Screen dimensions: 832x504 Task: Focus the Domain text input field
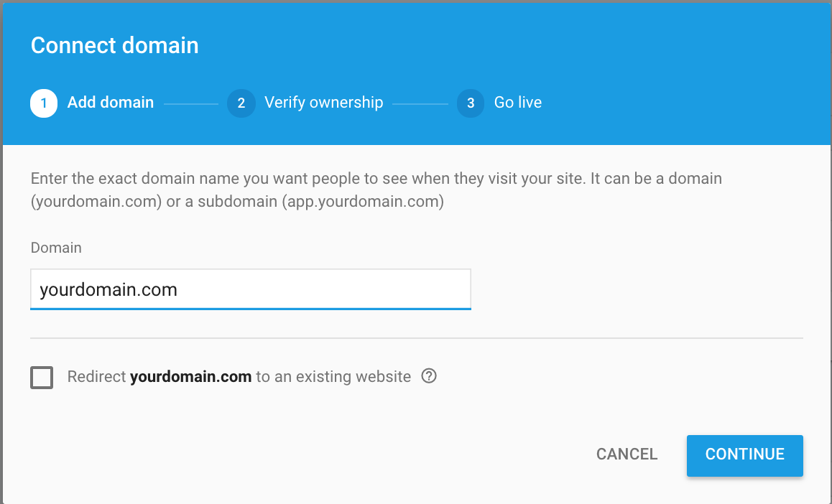[x=251, y=289]
